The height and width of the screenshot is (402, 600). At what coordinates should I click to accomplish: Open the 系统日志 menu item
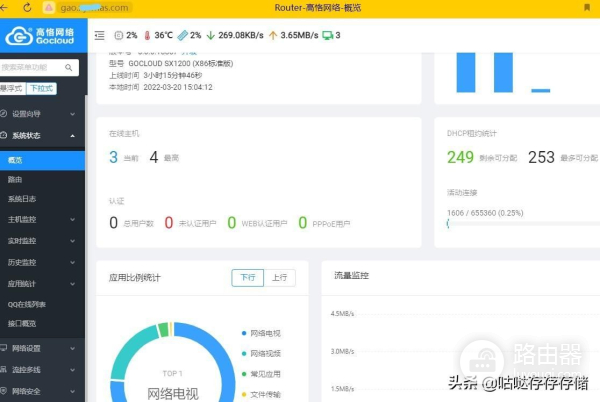(x=42, y=199)
